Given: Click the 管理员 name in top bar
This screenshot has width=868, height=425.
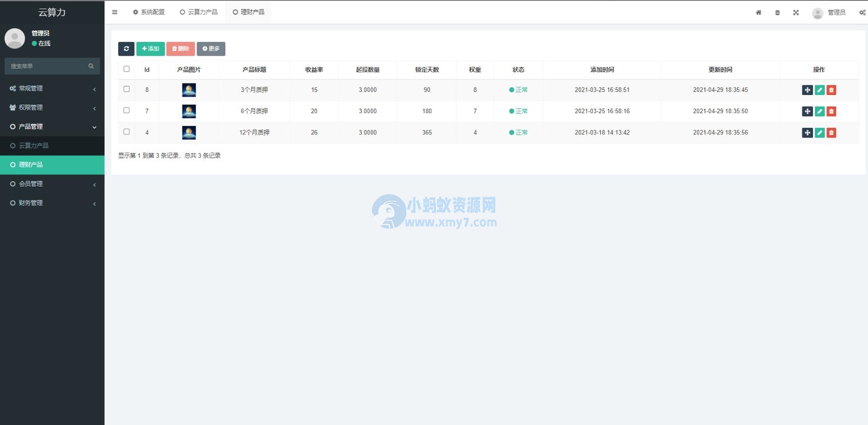Looking at the screenshot, I should [x=836, y=13].
